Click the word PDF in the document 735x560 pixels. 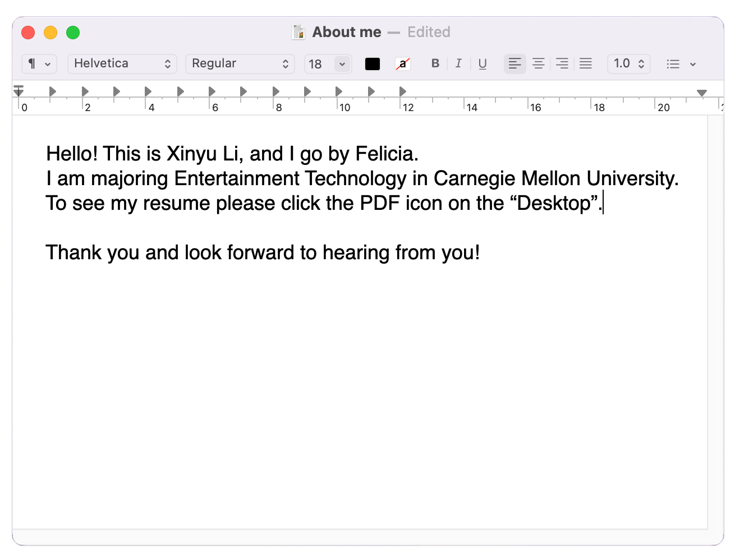380,203
